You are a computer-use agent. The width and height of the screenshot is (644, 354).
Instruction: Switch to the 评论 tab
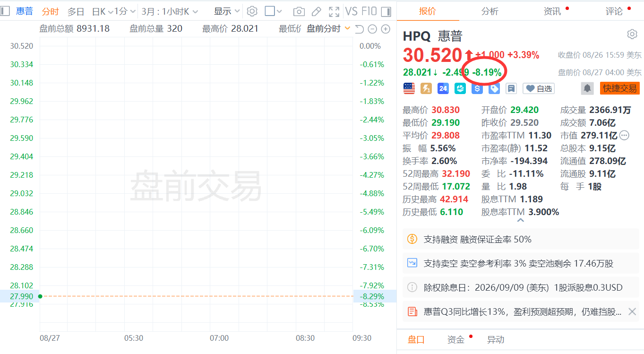click(614, 11)
